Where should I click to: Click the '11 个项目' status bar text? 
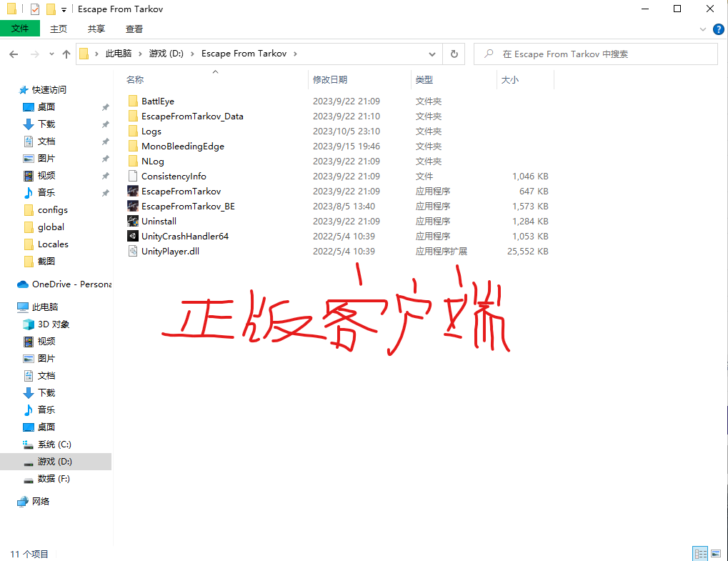point(29,554)
